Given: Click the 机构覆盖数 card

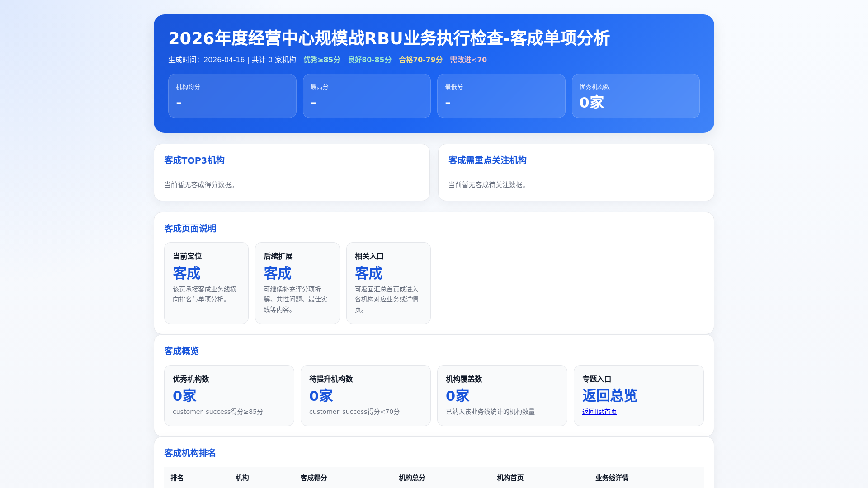Looking at the screenshot, I should point(502,396).
